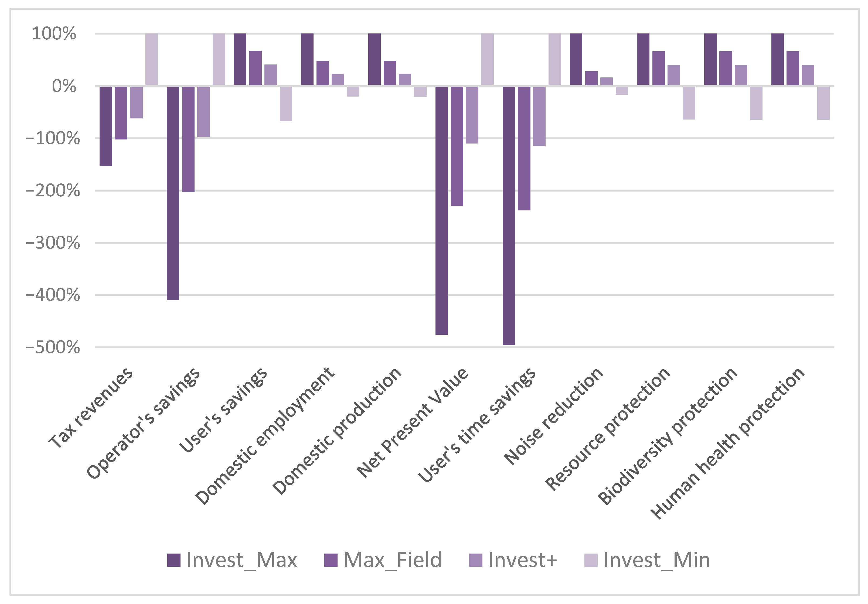Image resolution: width=868 pixels, height=604 pixels.
Task: Click the Invest+ legend color swatch
Action: (x=476, y=560)
